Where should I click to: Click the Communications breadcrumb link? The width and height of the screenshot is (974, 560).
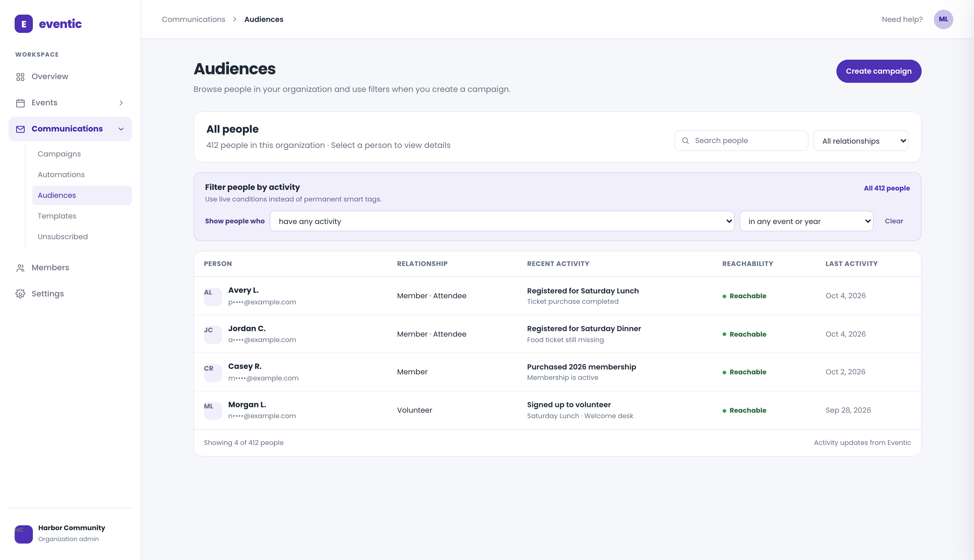click(193, 19)
